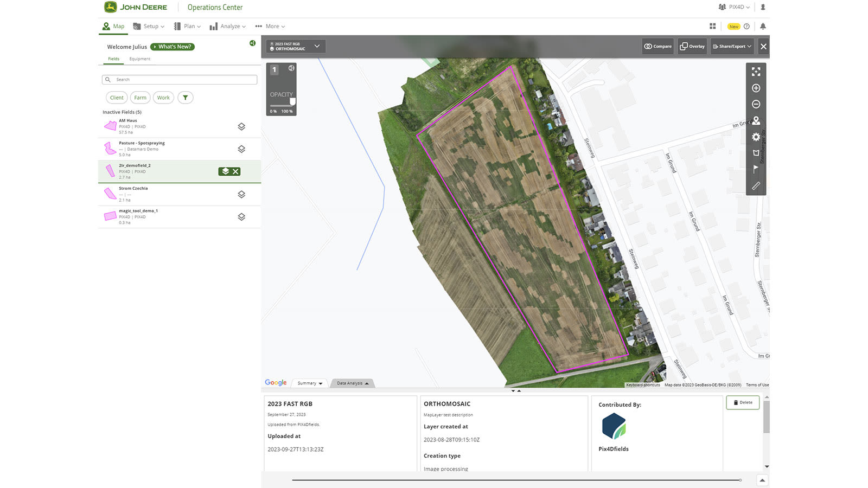Select the zoom in tool on the map
The height and width of the screenshot is (488, 868).
pyautogui.click(x=756, y=88)
